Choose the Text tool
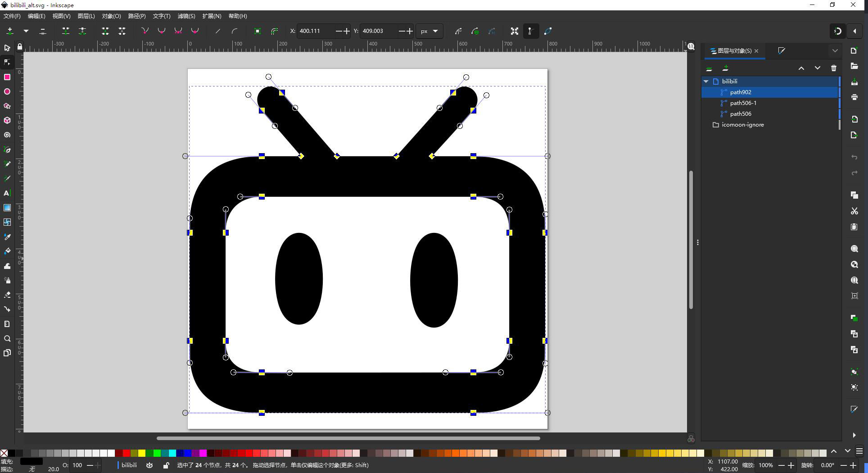This screenshot has height=473, width=868. coord(7,193)
